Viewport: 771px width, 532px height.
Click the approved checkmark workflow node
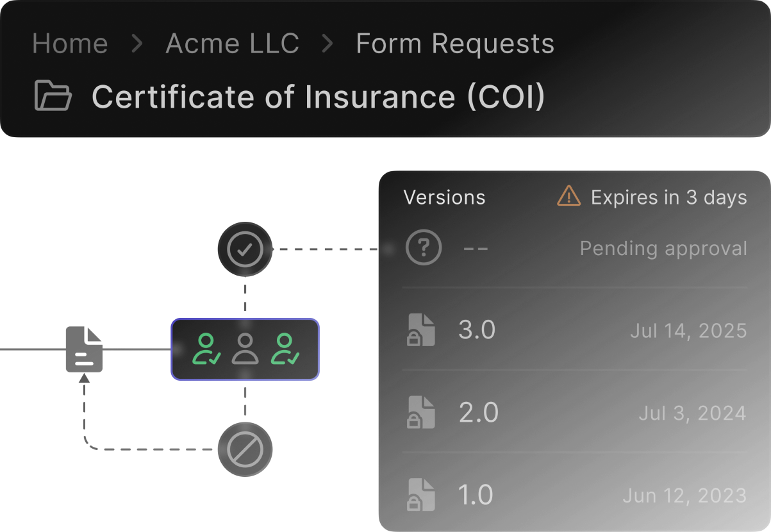(245, 249)
